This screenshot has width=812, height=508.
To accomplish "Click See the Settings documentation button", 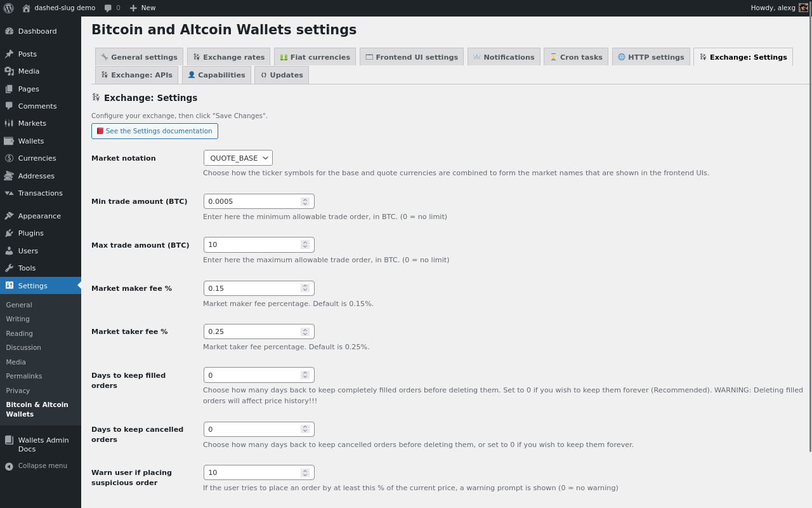I will tap(155, 131).
